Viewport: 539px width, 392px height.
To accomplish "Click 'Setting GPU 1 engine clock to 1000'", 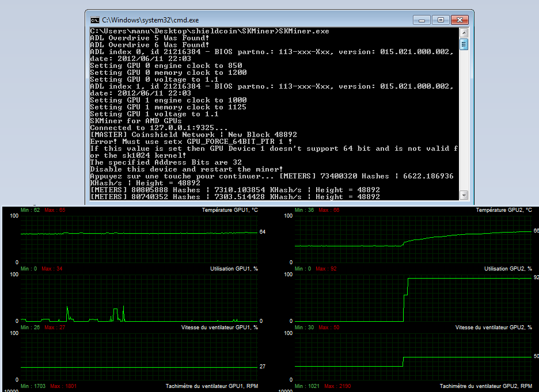I will pyautogui.click(x=168, y=100).
